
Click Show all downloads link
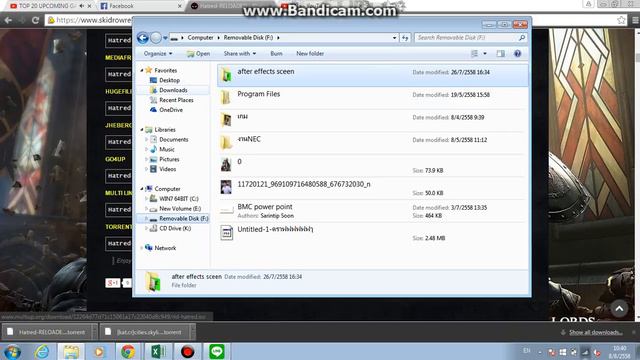coord(596,332)
